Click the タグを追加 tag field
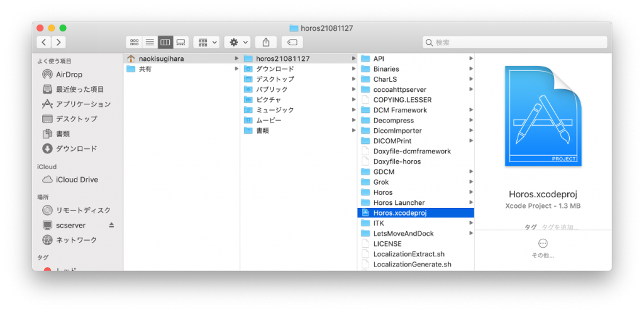This screenshot has width=644, height=313. click(559, 227)
